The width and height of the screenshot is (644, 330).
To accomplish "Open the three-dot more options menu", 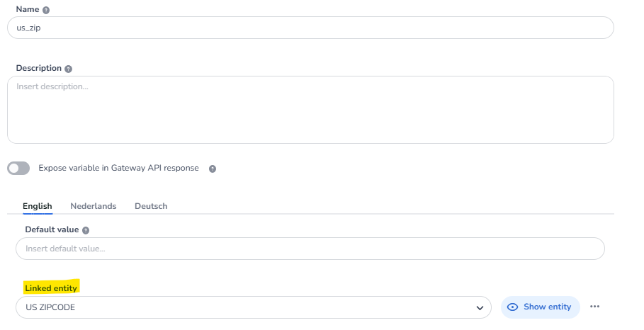I will point(594,307).
